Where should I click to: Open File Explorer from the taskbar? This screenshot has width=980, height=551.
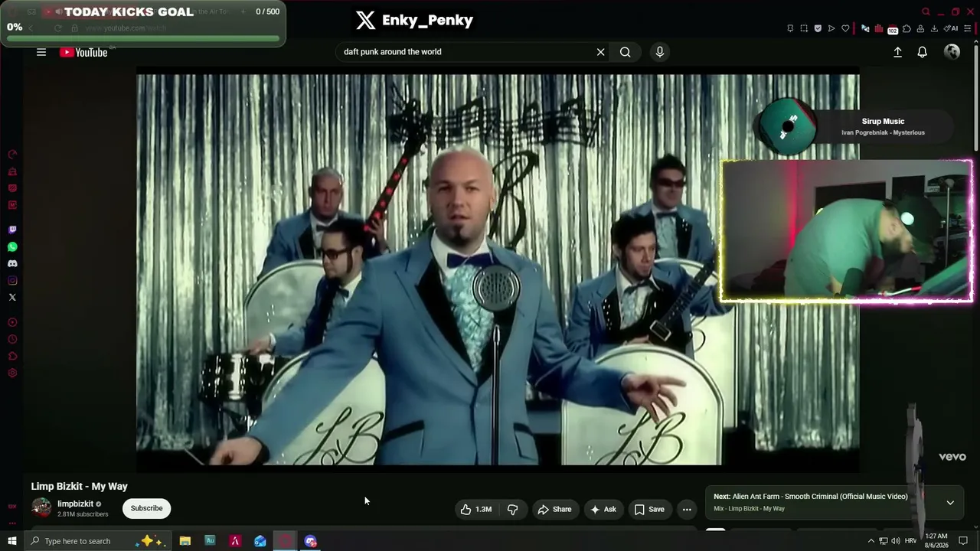click(185, 541)
